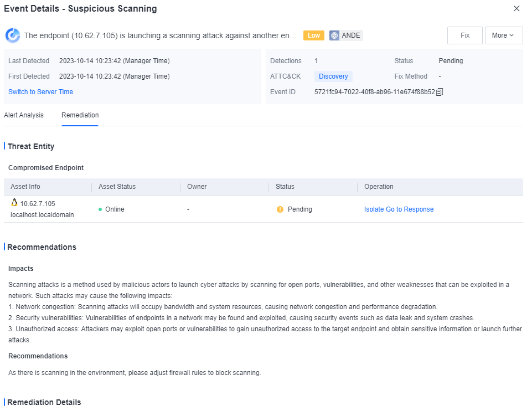Click the green Online status dot

(x=100, y=209)
